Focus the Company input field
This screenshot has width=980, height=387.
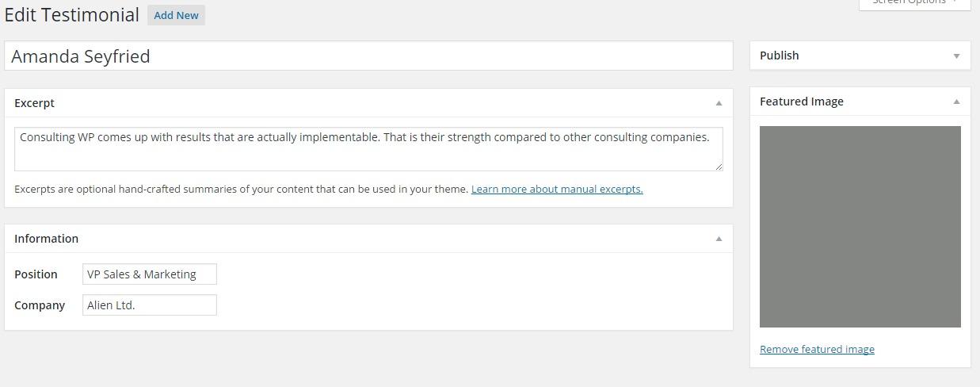(149, 305)
